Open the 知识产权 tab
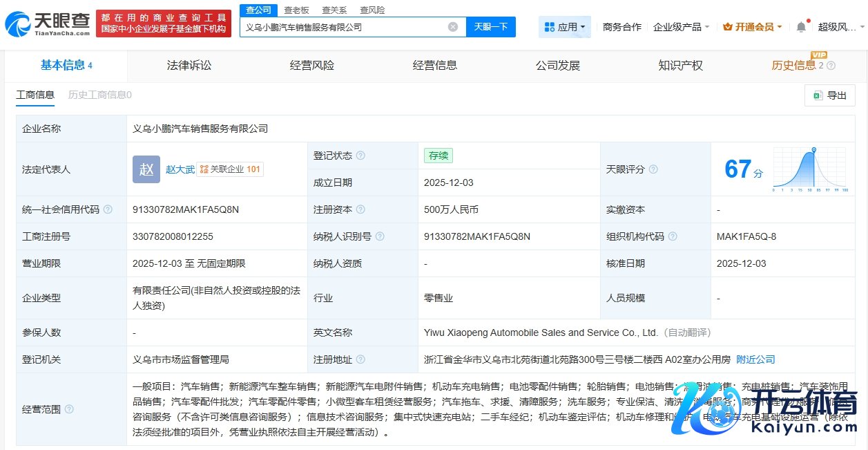868x450 pixels. tap(680, 66)
